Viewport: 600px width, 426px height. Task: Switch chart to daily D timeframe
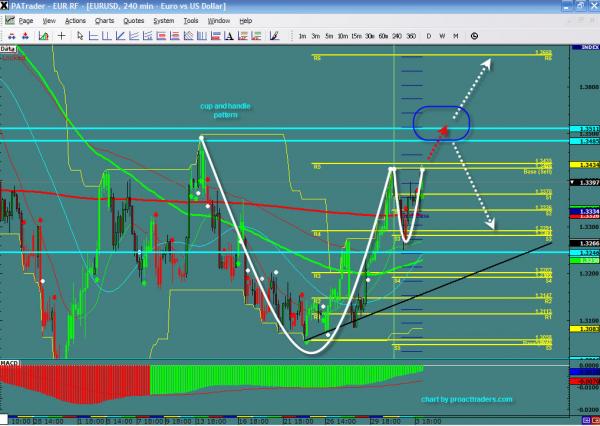[x=428, y=36]
